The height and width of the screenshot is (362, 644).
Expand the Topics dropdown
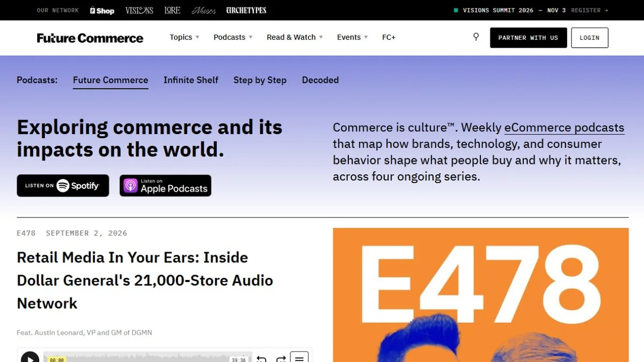click(185, 38)
